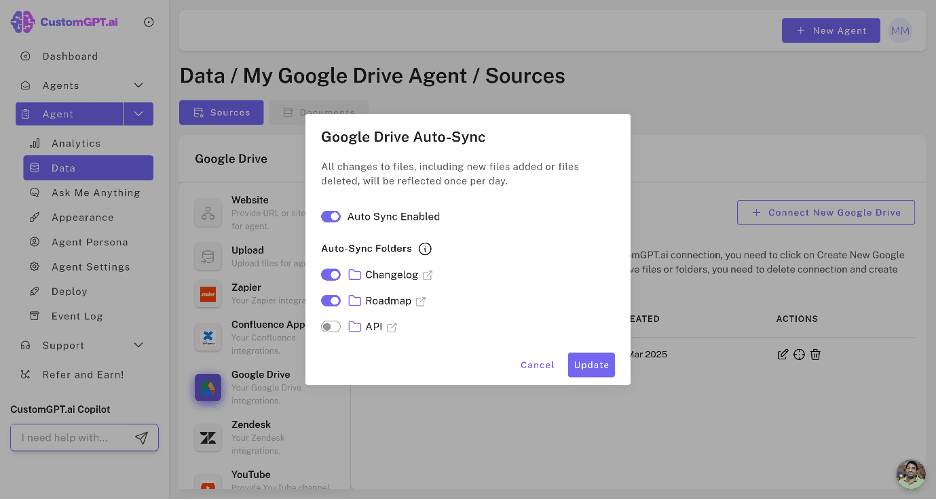
Task: Open Roadmap folder external link icon
Action: (x=421, y=301)
